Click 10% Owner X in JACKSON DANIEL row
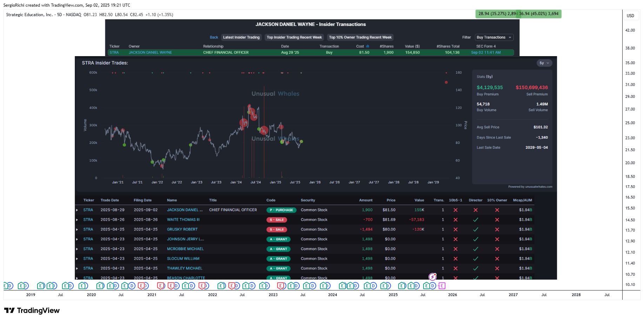The width and height of the screenshot is (644, 321). pos(497,210)
